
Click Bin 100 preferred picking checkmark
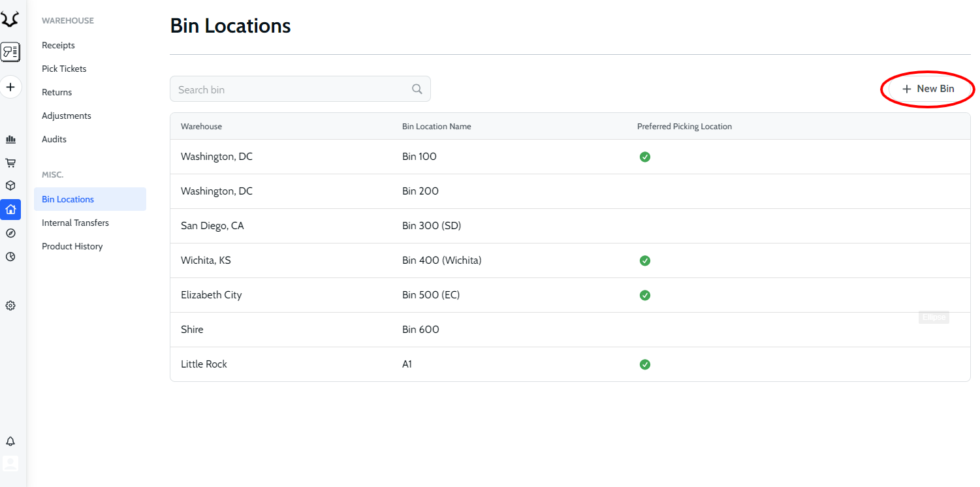[x=645, y=157]
